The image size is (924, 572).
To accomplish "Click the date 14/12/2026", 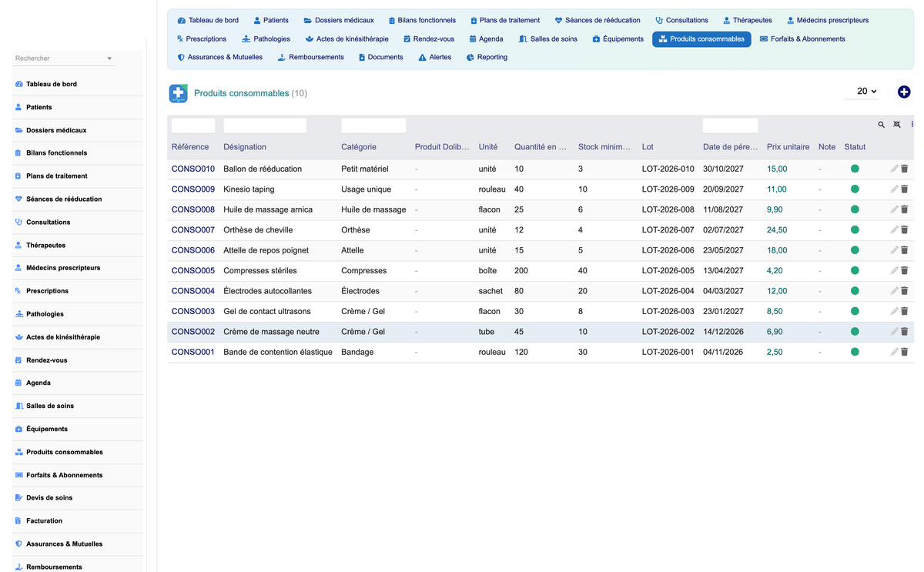I will tap(723, 332).
